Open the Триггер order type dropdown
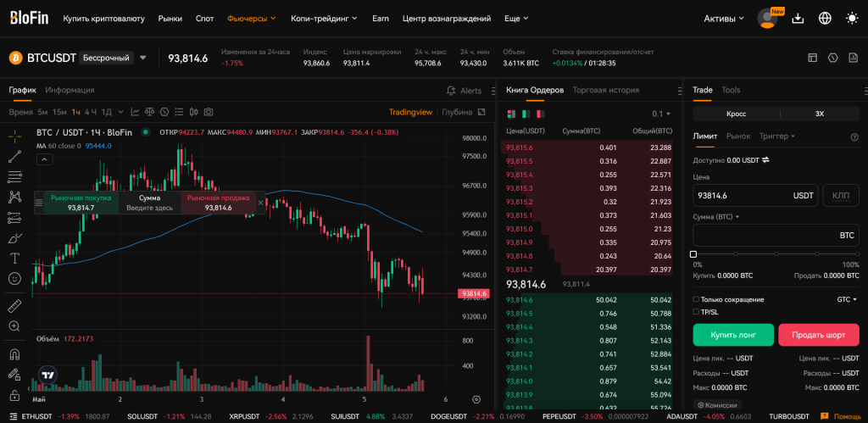Viewport: 868px width, 423px height. [777, 136]
